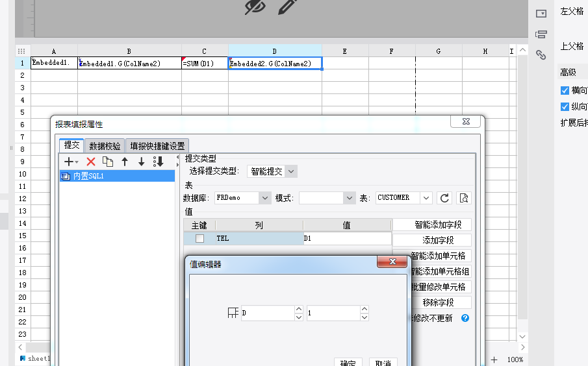Switch to the 数据校验 tab
Screen dimensions: 588x366
pyautogui.click(x=105, y=146)
